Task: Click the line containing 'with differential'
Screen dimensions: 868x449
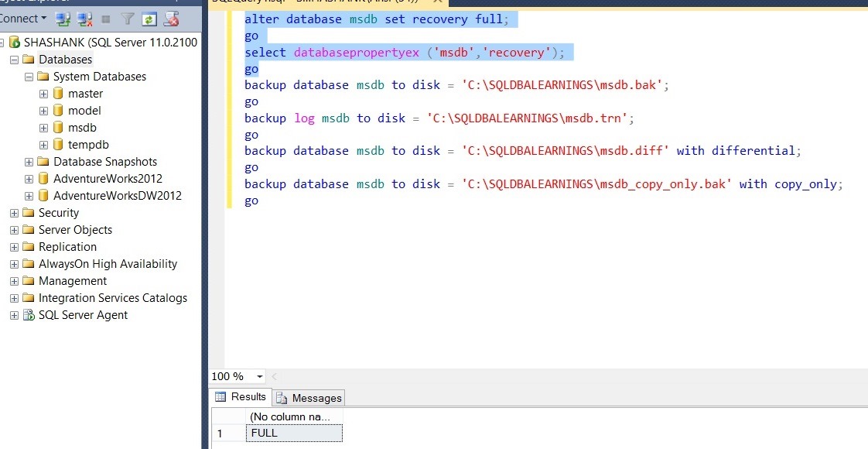Action: (x=523, y=151)
